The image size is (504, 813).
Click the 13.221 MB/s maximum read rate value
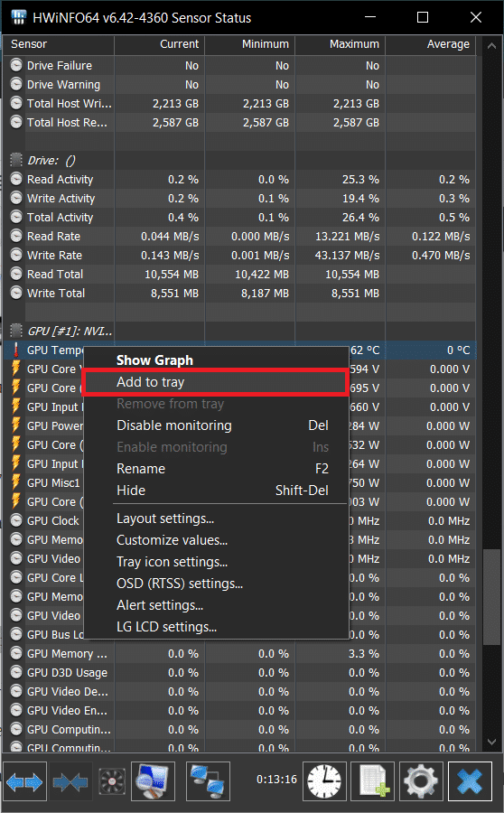tap(348, 237)
